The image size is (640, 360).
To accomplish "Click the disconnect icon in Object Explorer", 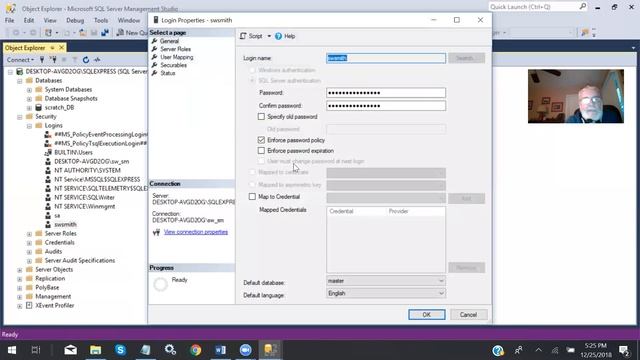I will point(53,60).
